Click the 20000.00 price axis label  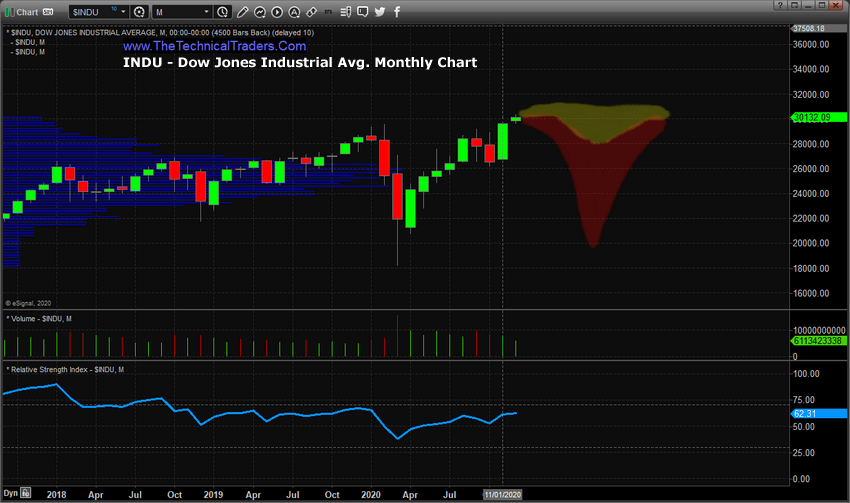[811, 243]
